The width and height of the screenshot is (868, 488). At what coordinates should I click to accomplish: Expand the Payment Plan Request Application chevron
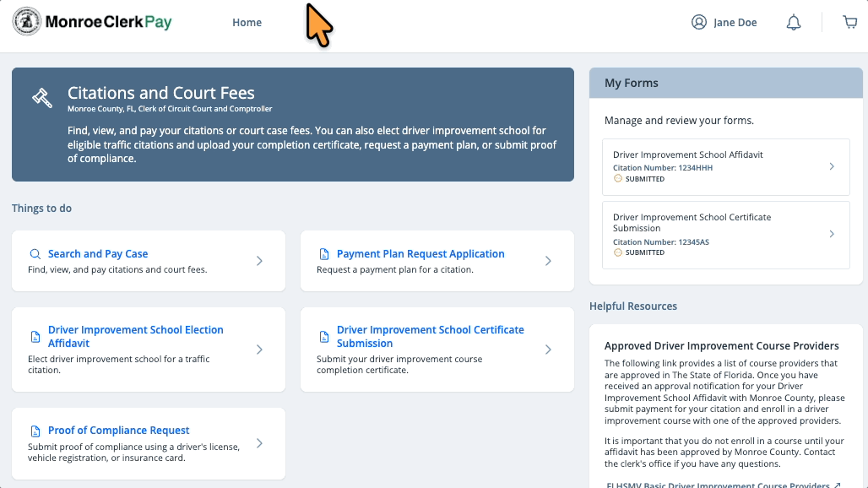pyautogui.click(x=548, y=261)
